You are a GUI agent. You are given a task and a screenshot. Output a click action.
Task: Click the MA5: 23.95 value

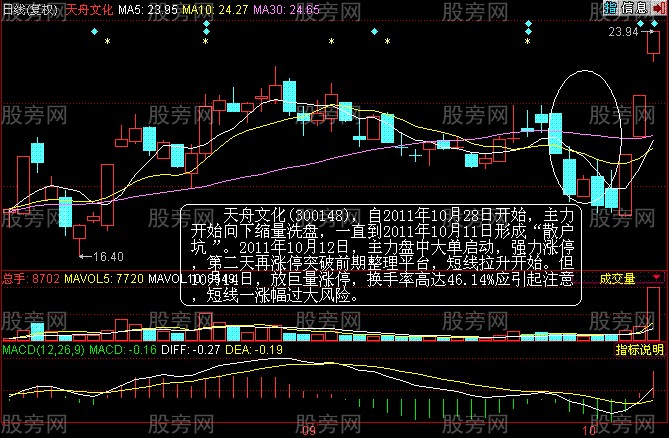tap(148, 9)
